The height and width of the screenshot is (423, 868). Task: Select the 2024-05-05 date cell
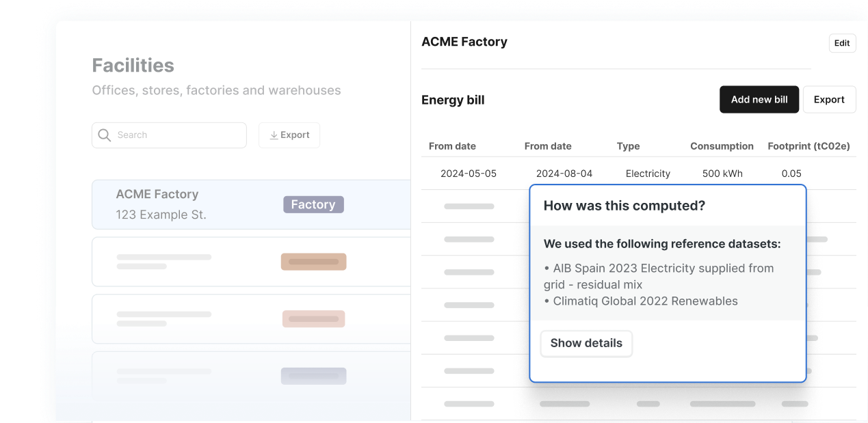469,174
